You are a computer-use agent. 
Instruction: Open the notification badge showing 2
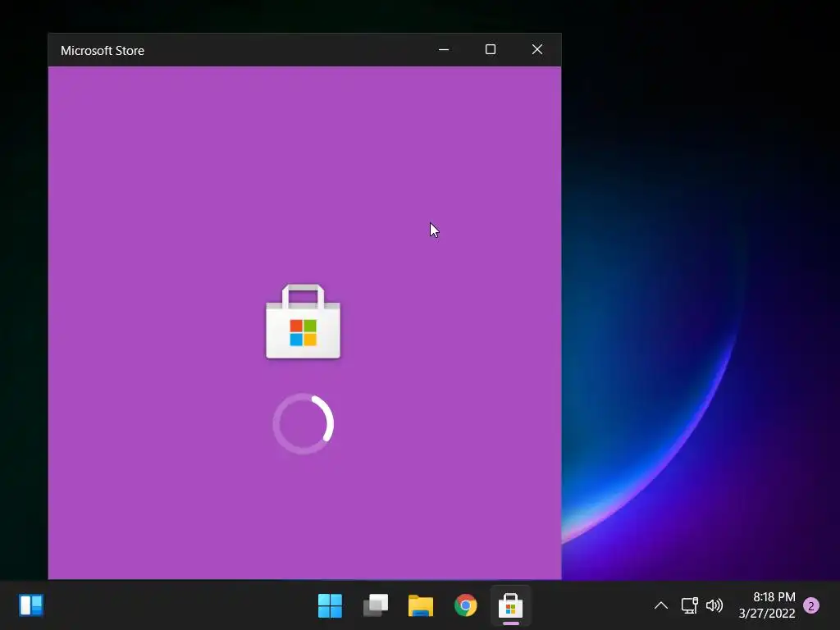(811, 605)
